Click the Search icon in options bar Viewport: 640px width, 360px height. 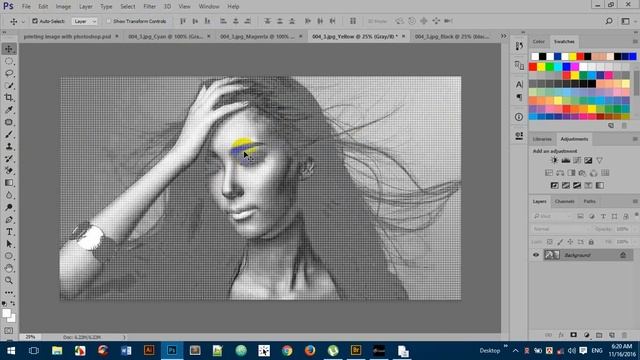coord(609,21)
